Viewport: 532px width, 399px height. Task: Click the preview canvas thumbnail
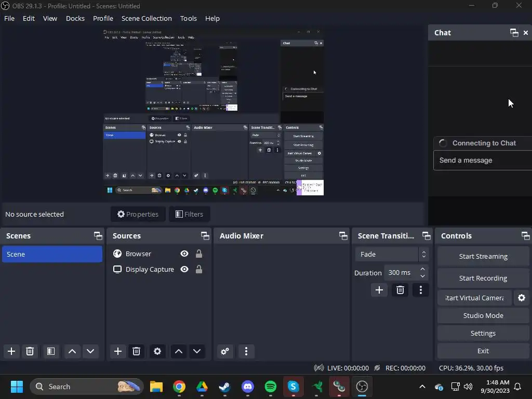pyautogui.click(x=214, y=112)
